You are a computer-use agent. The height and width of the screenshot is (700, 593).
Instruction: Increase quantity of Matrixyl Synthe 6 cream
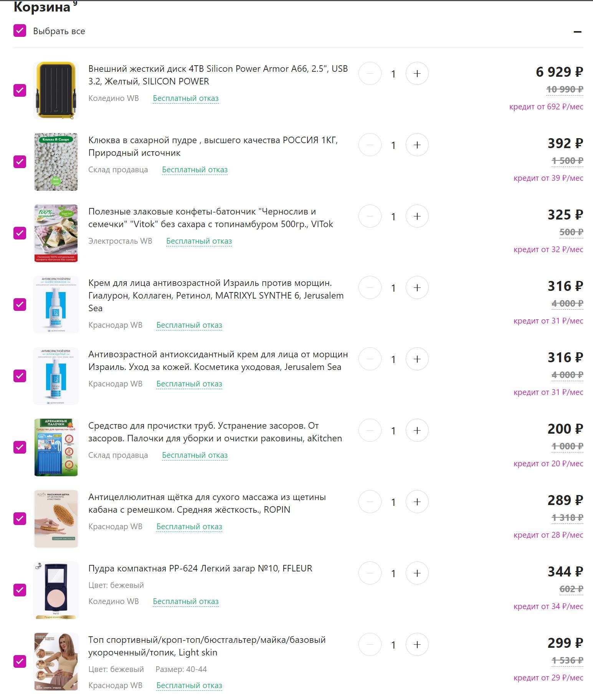[x=417, y=287]
